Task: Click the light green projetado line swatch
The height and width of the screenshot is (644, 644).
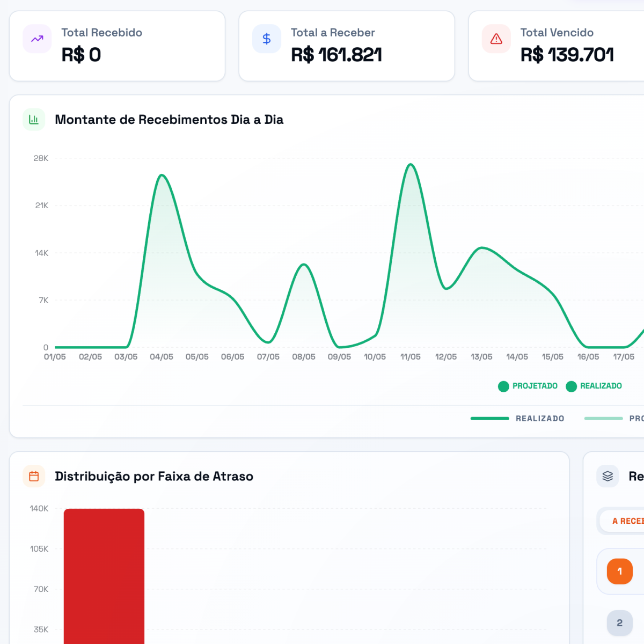Action: pos(603,419)
